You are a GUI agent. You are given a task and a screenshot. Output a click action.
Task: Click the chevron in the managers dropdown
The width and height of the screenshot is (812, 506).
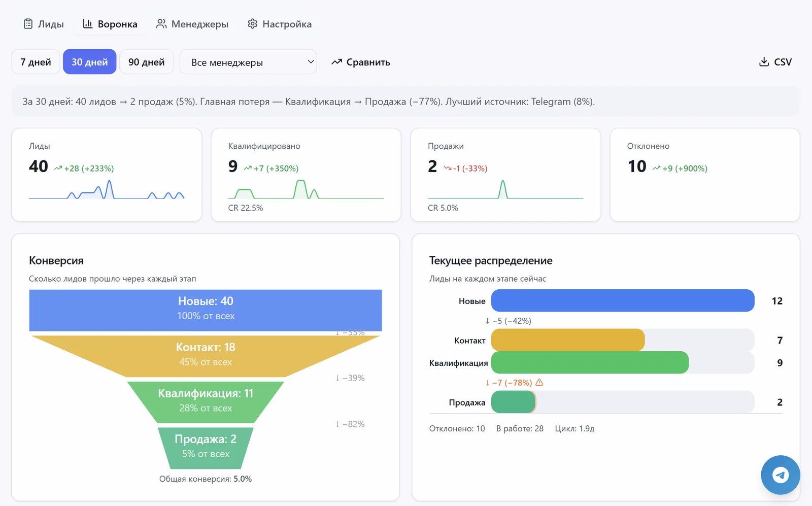click(311, 62)
